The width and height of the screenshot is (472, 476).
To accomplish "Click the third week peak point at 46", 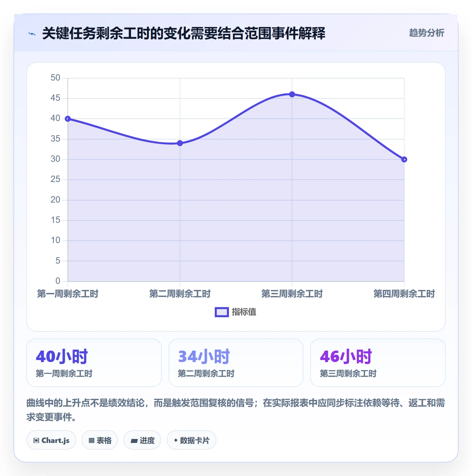I will [x=292, y=94].
